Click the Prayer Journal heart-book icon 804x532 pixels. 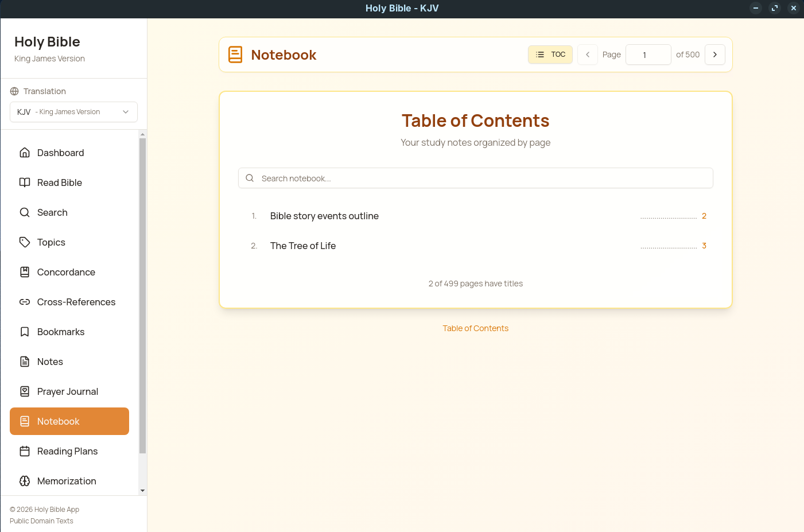point(25,391)
